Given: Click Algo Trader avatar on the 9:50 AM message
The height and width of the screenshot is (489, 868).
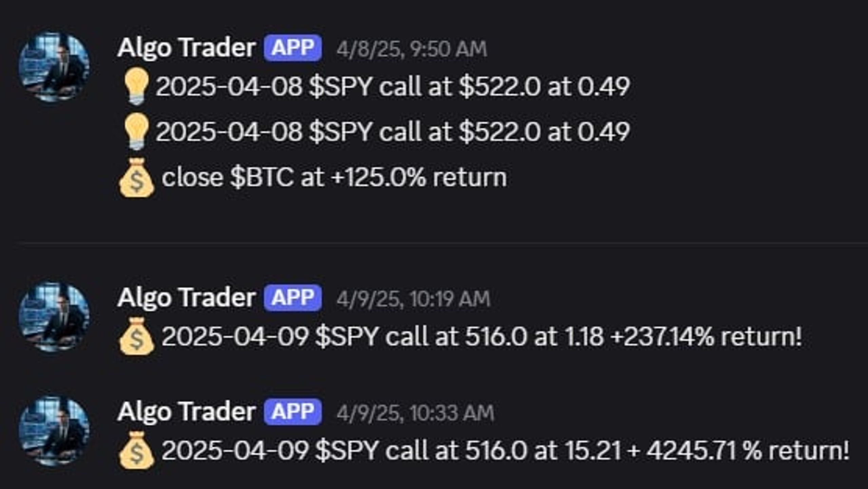Looking at the screenshot, I should [54, 67].
